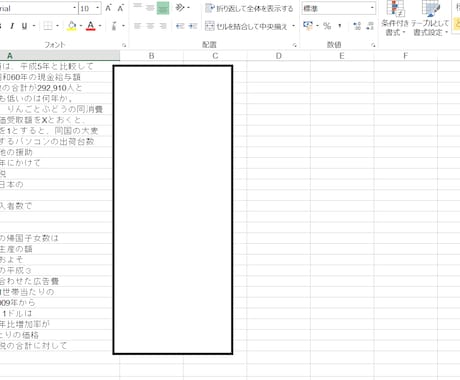Align text to the right
460x380 pixels.
[x=163, y=26]
